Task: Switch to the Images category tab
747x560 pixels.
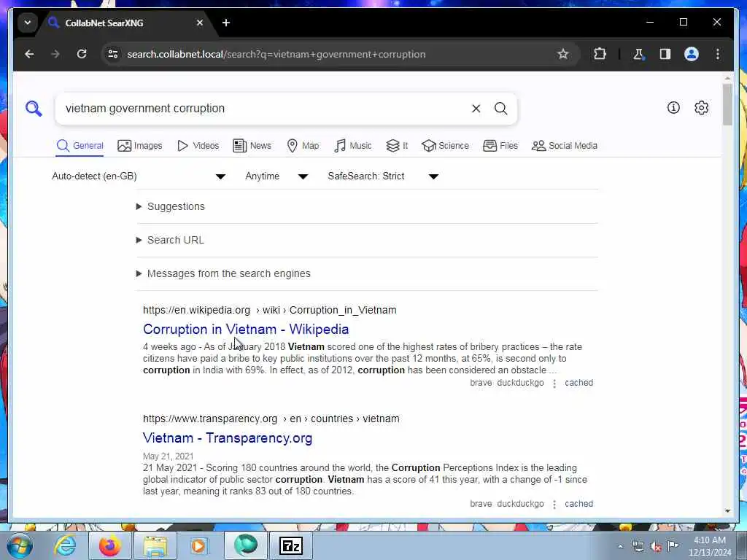Action: pyautogui.click(x=140, y=146)
